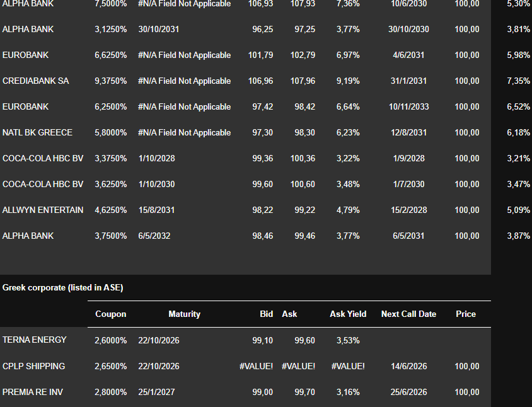Screen dimensions: 532x407
Task: Select bid 106,96 in CREDIABANK SA row
Action: tap(260, 81)
